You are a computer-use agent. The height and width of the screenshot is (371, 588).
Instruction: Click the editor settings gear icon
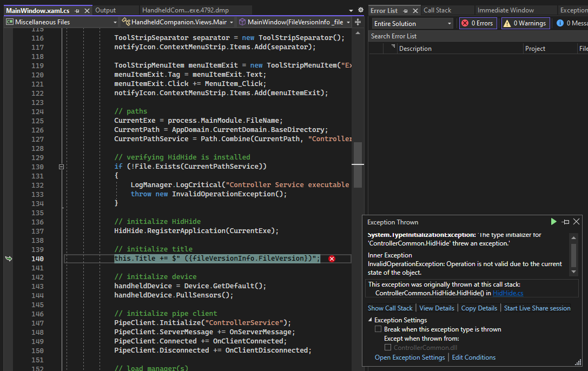[x=361, y=10]
